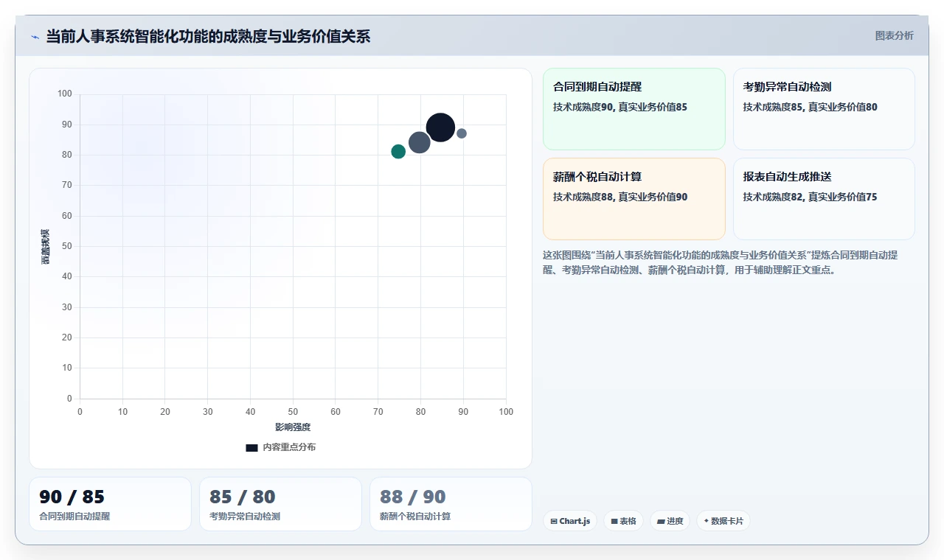Click the 影响强度 x-axis label

click(293, 427)
